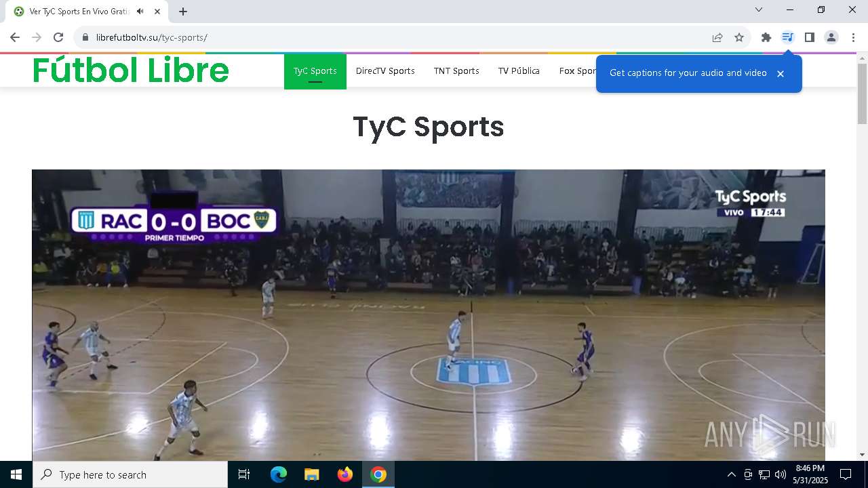The height and width of the screenshot is (488, 868).
Task: Switch to Chrome on taskbar
Action: [378, 474]
